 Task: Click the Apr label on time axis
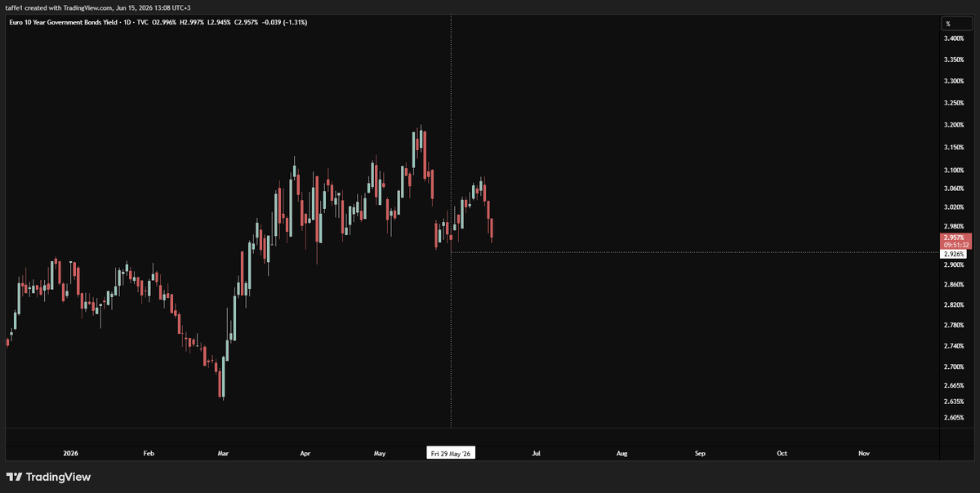[x=305, y=452]
